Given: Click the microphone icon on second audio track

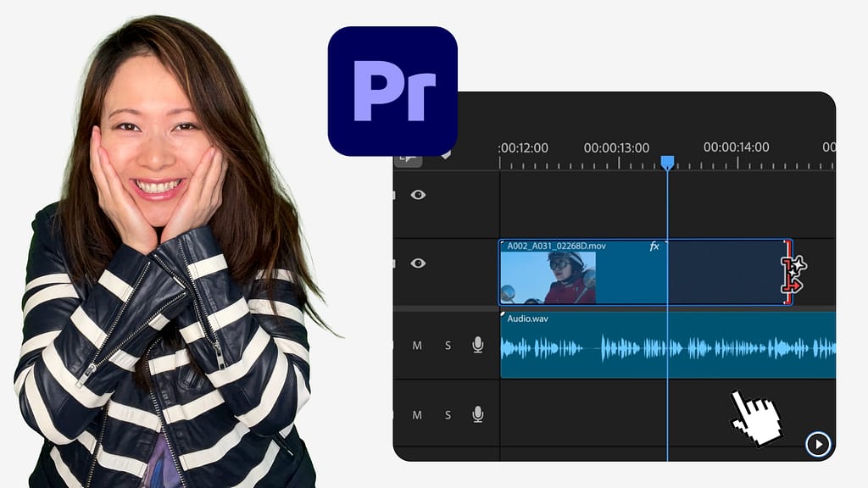Looking at the screenshot, I should pyautogui.click(x=477, y=414).
